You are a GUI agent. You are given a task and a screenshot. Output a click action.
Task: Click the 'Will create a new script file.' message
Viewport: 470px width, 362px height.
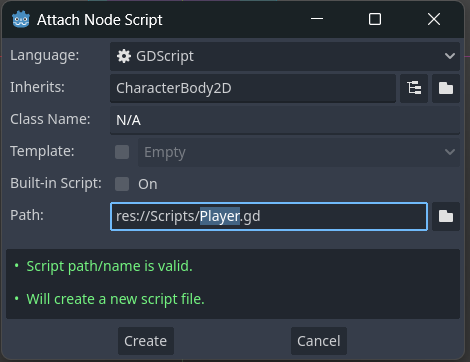tap(115, 299)
